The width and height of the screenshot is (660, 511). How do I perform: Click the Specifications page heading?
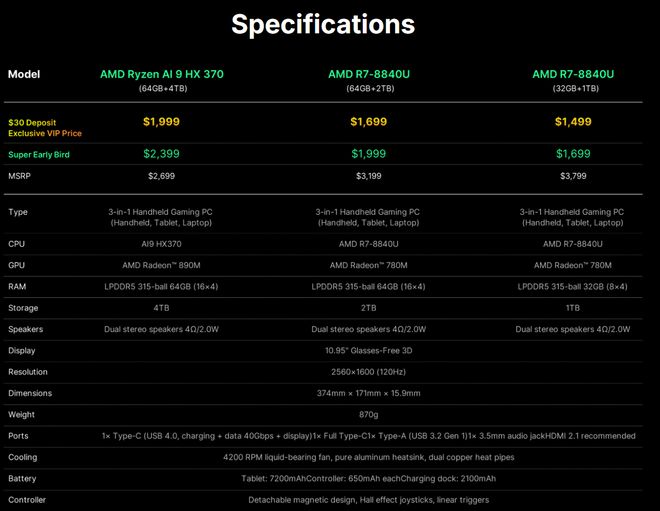pos(323,25)
